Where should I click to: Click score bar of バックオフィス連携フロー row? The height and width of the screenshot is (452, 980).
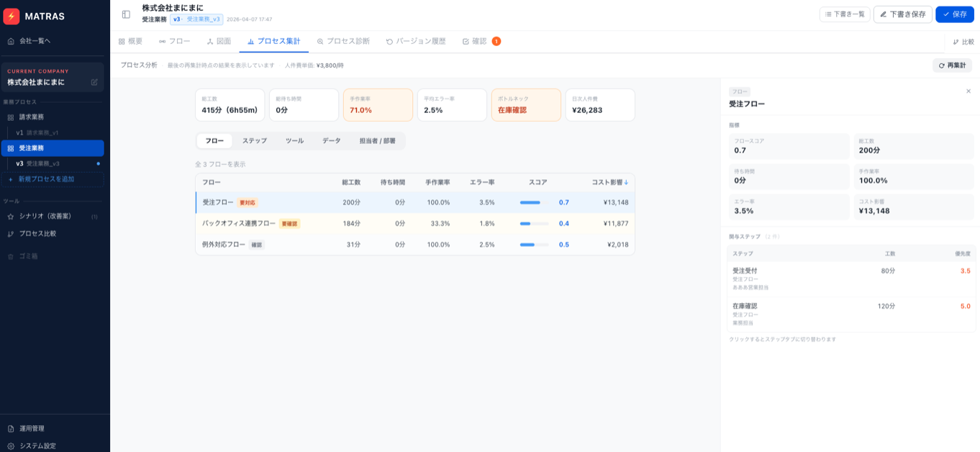[x=534, y=224]
